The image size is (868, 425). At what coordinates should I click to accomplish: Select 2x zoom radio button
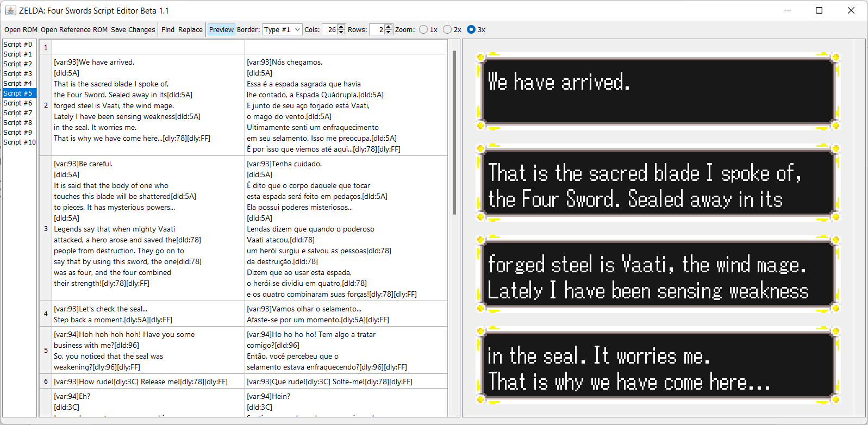447,29
